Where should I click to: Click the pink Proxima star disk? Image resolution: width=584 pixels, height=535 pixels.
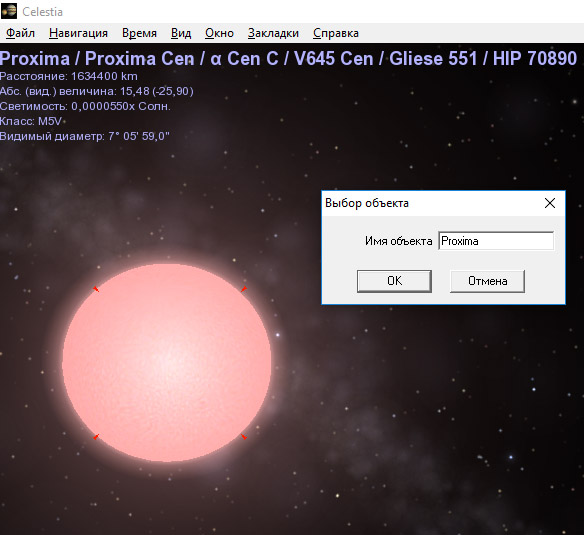pyautogui.click(x=166, y=363)
